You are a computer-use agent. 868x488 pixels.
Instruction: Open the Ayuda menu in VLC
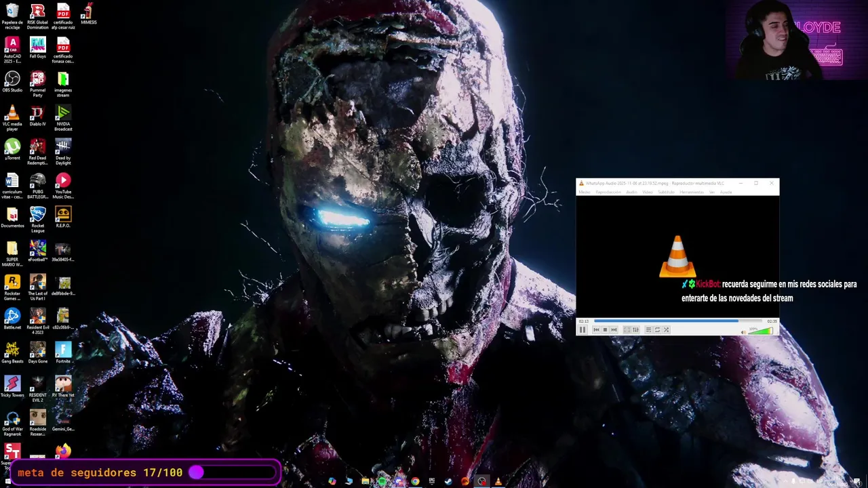coord(726,192)
